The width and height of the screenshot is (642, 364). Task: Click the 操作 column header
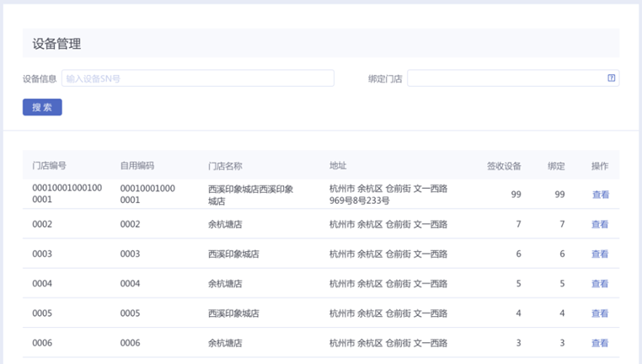click(x=600, y=166)
